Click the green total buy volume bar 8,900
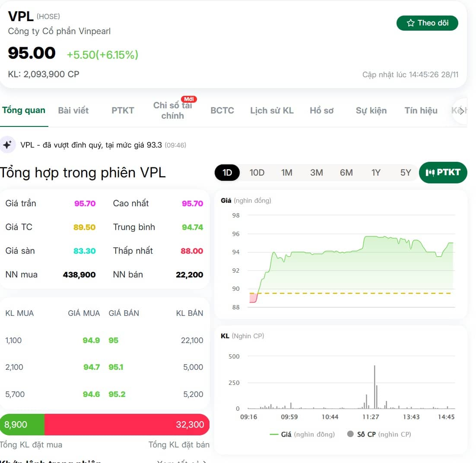 tap(22, 424)
